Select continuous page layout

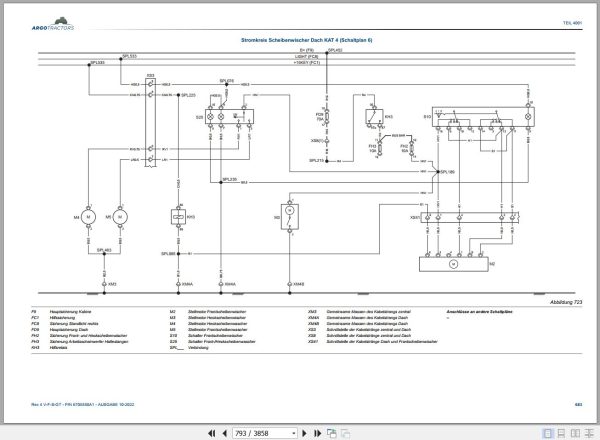[561, 433]
